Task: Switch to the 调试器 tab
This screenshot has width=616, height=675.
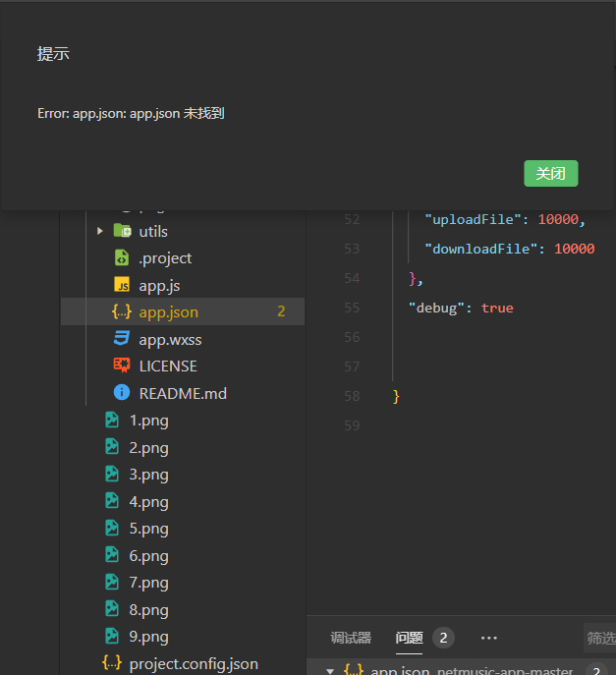Action: (x=351, y=639)
